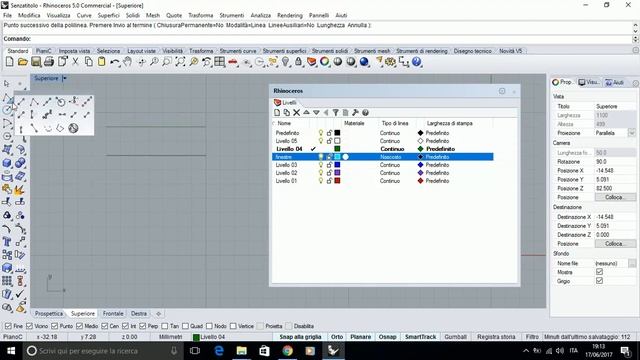Image resolution: width=640 pixels, height=360 pixels.
Task: Delete the selected layer with the X icon
Action: tap(297, 113)
